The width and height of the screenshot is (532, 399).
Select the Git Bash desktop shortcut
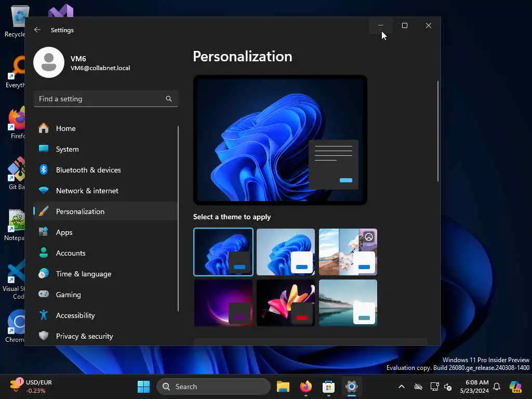pos(16,174)
